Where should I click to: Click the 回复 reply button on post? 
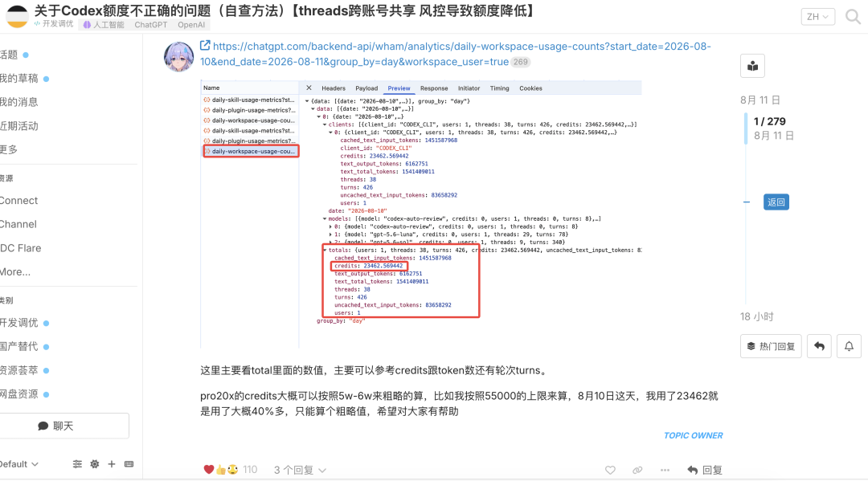[x=705, y=470]
